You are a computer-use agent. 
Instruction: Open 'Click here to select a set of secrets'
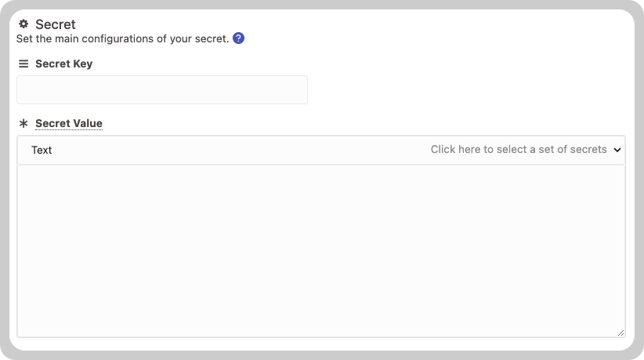pyautogui.click(x=519, y=149)
